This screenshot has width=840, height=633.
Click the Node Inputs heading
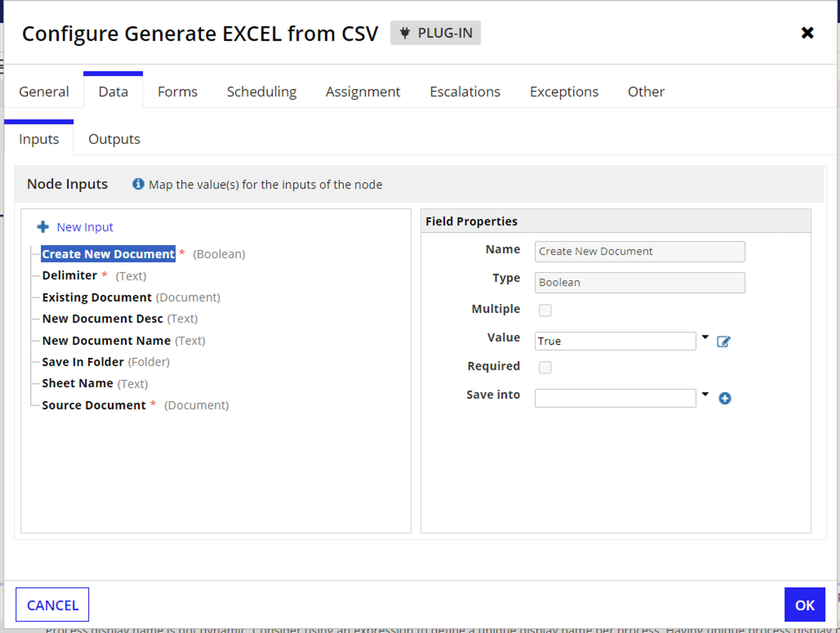(67, 184)
